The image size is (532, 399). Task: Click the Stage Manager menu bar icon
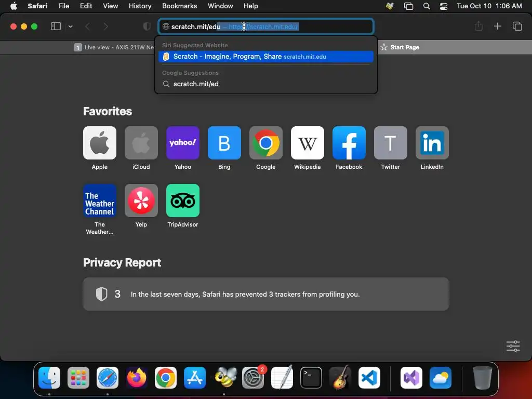tap(408, 6)
